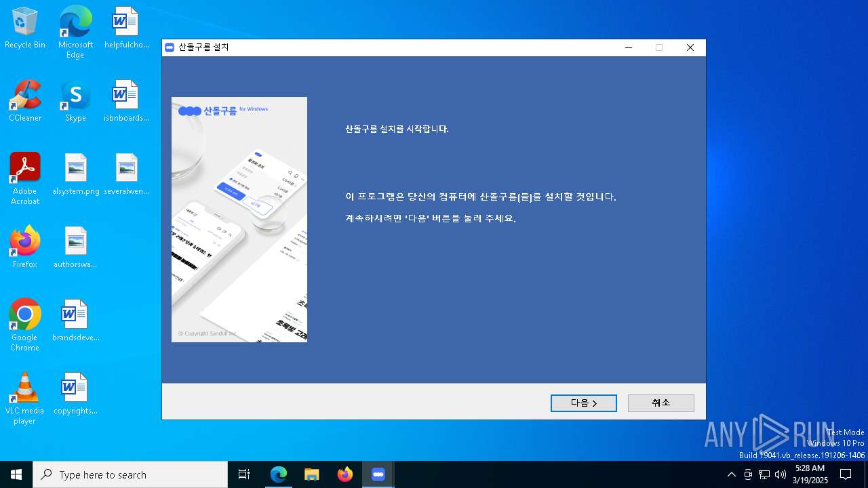868x488 pixels.
Task: Select the Microsoft Edge desktop shortcut
Action: tap(75, 33)
